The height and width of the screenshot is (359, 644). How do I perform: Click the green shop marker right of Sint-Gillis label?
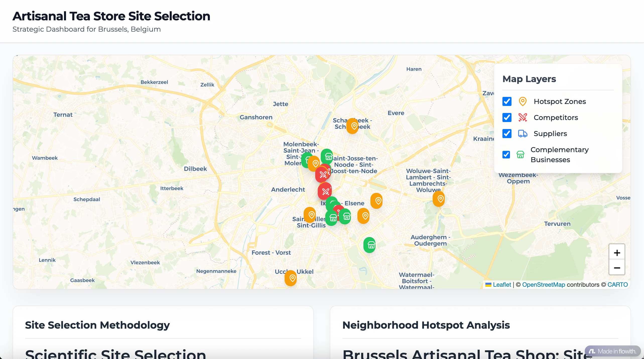click(332, 217)
